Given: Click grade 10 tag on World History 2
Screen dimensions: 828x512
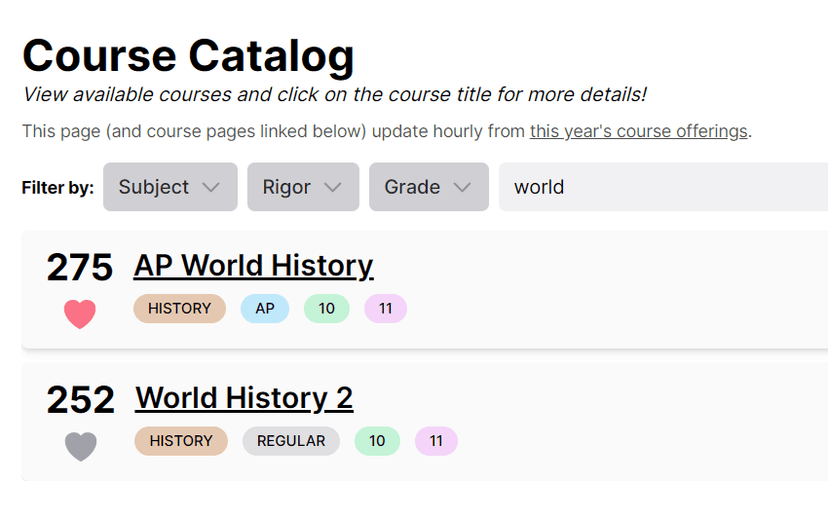Looking at the screenshot, I should click(377, 441).
